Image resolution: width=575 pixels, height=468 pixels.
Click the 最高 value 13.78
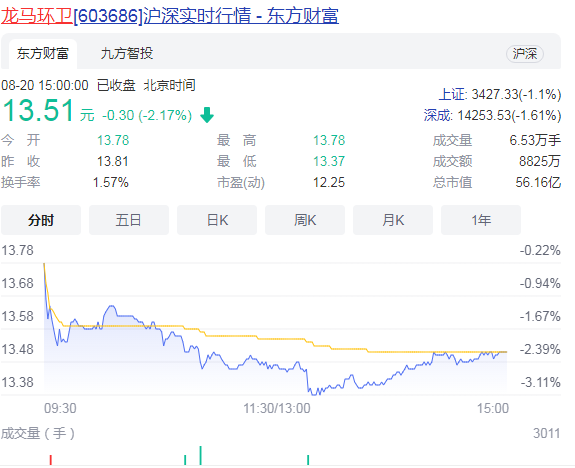[x=329, y=140]
